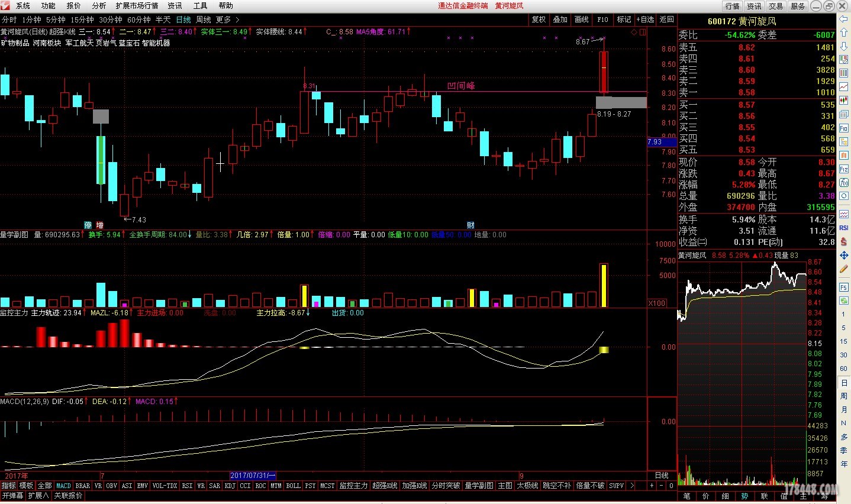Screen dimensions: 851x504
Task: Click the 模板 template button
Action: [x=26, y=486]
